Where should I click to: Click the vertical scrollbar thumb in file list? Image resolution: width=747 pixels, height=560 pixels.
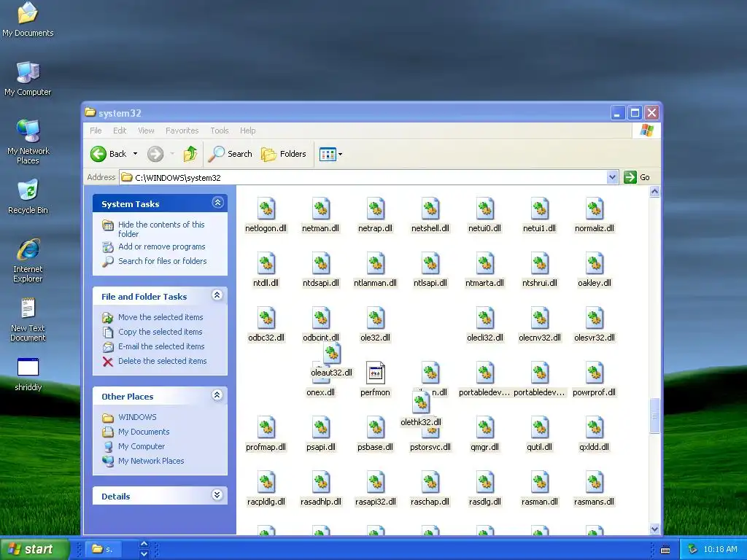coord(654,416)
